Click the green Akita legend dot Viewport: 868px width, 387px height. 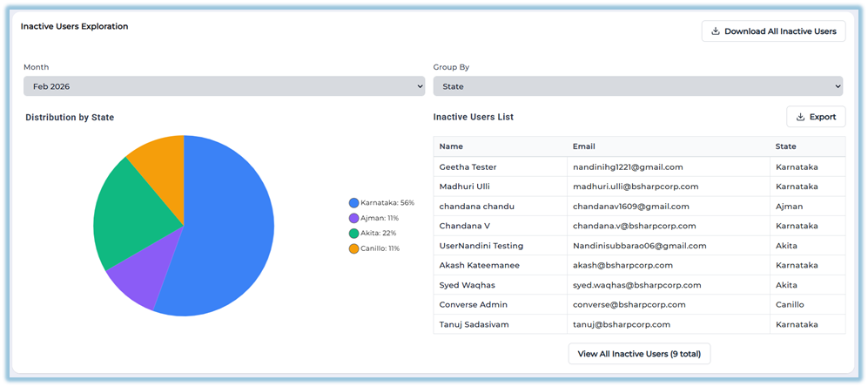(353, 234)
